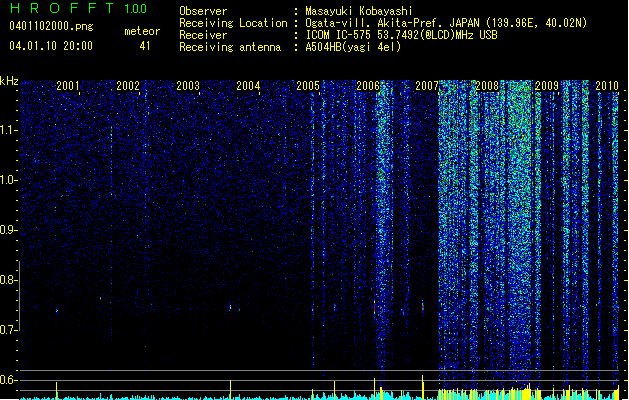Click the 2002 time marker
The height and width of the screenshot is (400, 629).
click(x=128, y=85)
